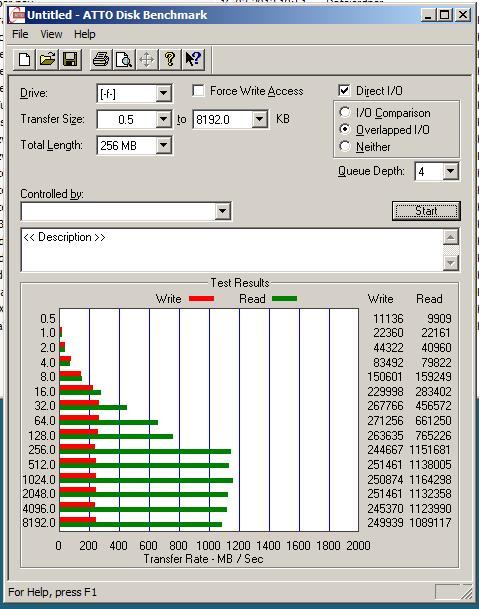The width and height of the screenshot is (479, 609).
Task: Click the Read value 456572
Action: [x=433, y=406]
